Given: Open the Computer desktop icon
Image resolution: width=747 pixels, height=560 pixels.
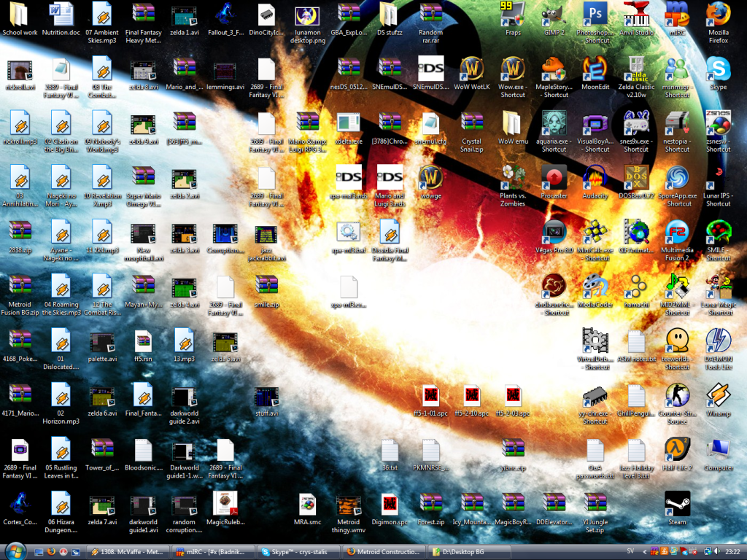Looking at the screenshot, I should point(718,451).
